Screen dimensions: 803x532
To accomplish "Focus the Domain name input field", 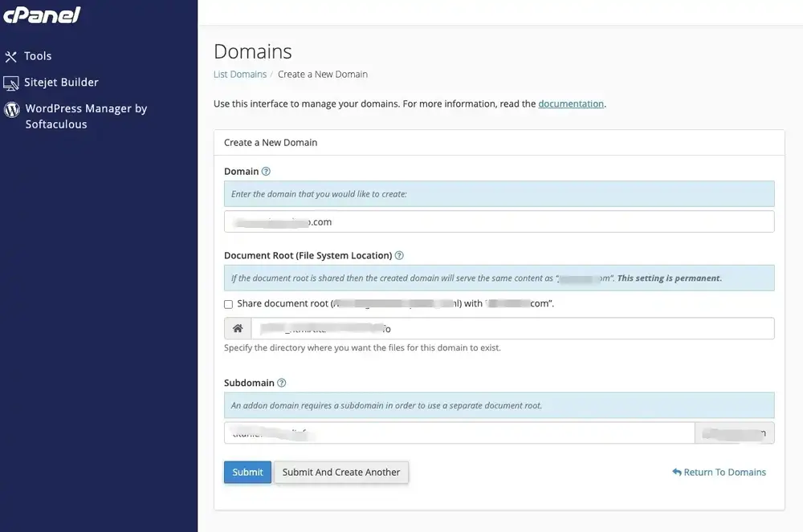I will pyautogui.click(x=499, y=221).
